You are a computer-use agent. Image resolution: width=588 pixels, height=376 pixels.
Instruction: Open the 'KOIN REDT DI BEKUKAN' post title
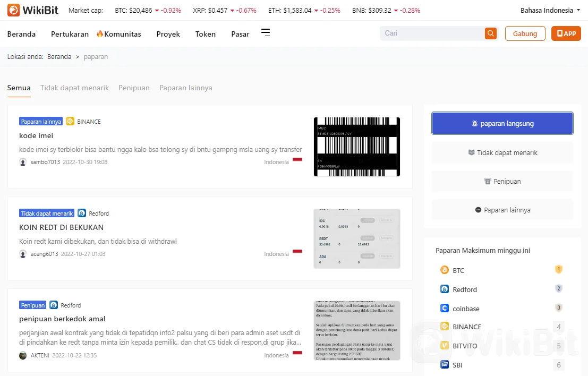click(61, 227)
